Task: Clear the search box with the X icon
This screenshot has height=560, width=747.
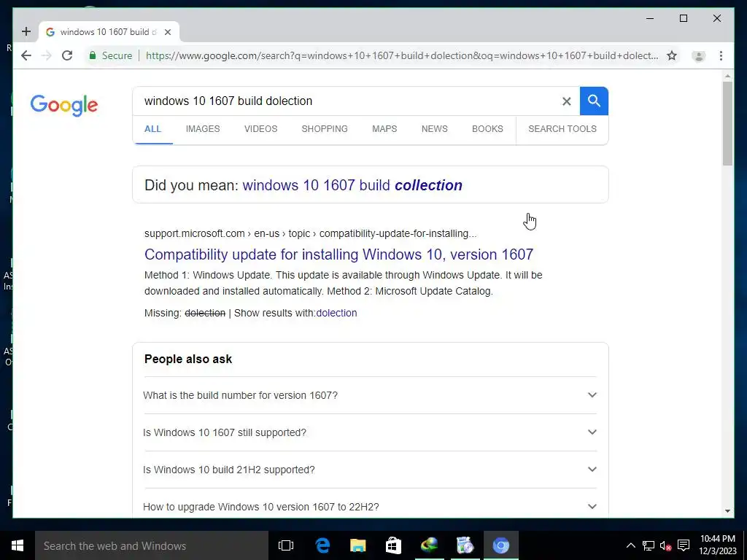Action: [x=566, y=101]
